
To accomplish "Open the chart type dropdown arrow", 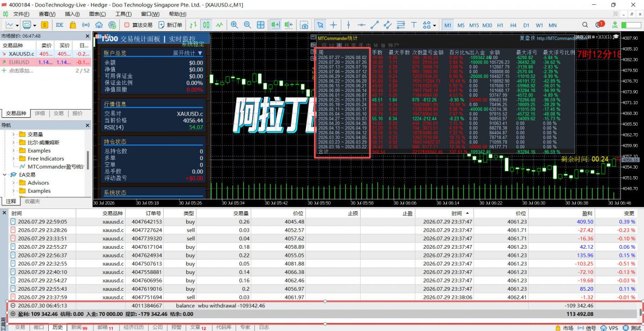I will point(18,25).
